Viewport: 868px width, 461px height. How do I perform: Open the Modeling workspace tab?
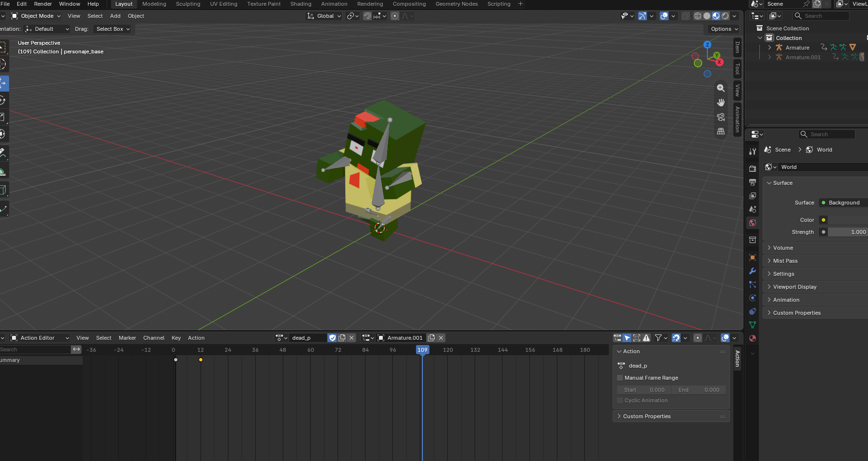154,4
